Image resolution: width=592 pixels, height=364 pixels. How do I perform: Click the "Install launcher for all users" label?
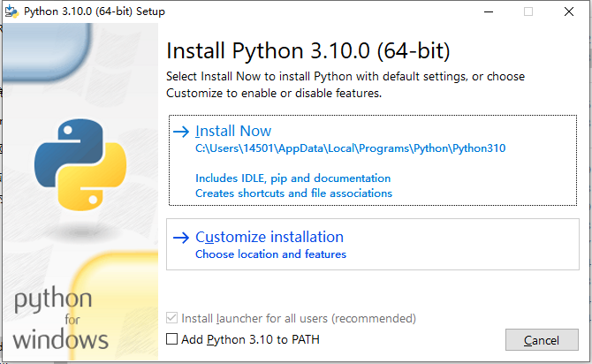click(298, 318)
